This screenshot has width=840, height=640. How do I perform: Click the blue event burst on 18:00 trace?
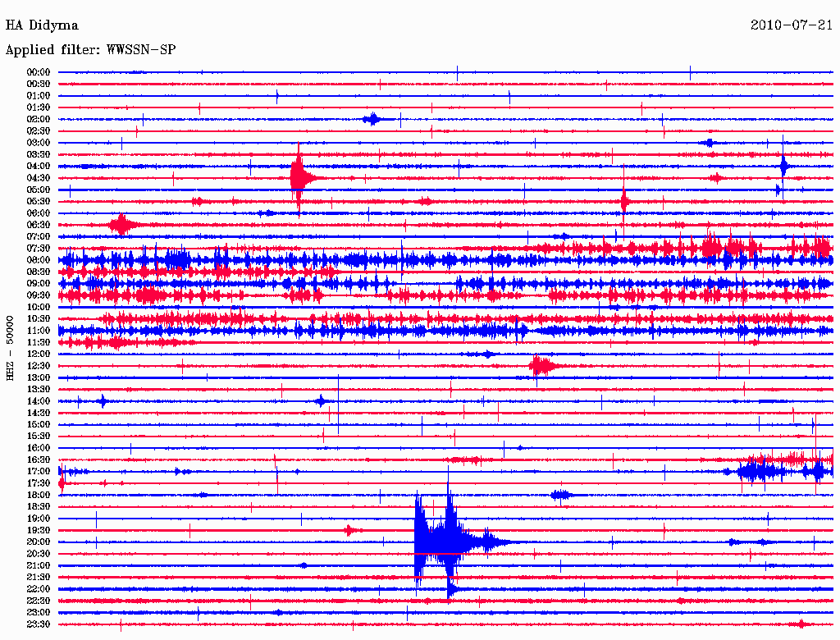561,495
